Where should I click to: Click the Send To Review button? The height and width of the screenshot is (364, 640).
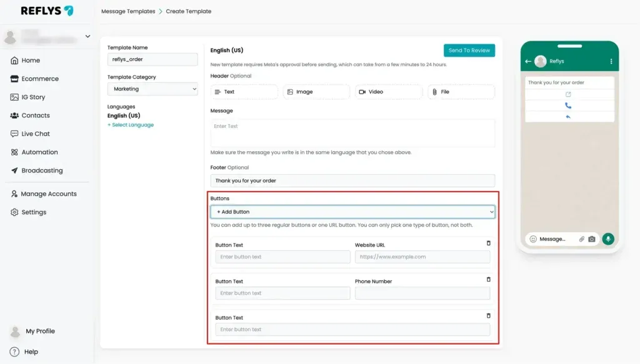click(469, 51)
